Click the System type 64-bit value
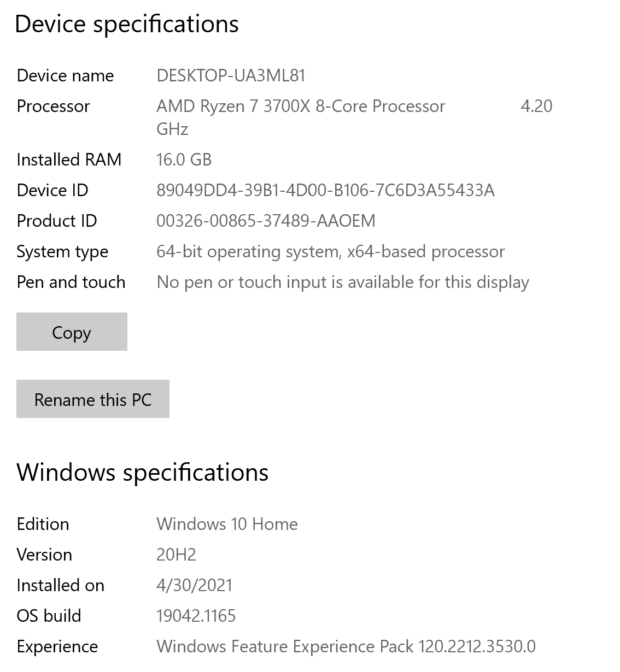The width and height of the screenshot is (620, 672). pos(330,251)
